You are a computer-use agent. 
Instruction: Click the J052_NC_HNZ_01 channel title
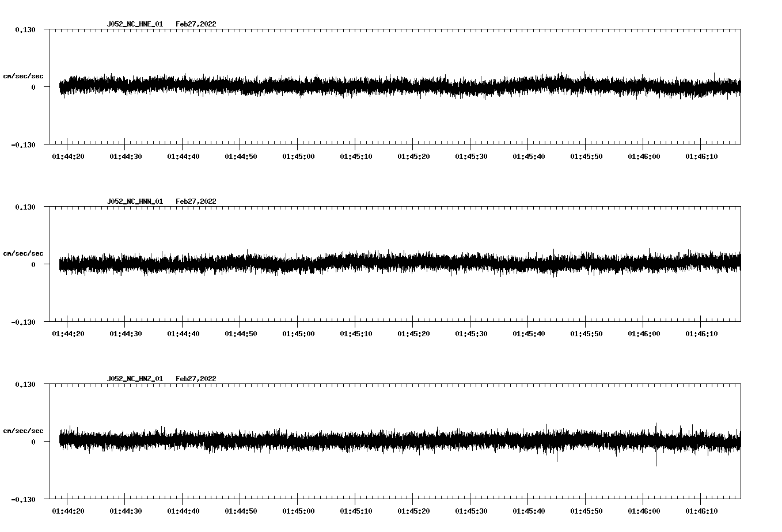tap(135, 379)
